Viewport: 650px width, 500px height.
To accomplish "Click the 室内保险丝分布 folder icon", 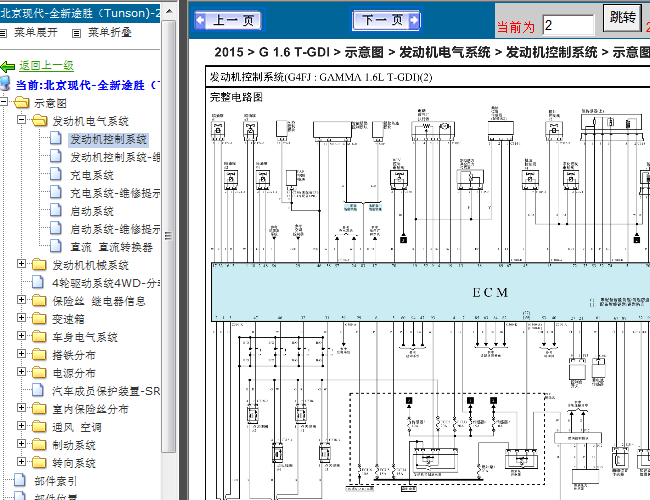I will (x=39, y=408).
